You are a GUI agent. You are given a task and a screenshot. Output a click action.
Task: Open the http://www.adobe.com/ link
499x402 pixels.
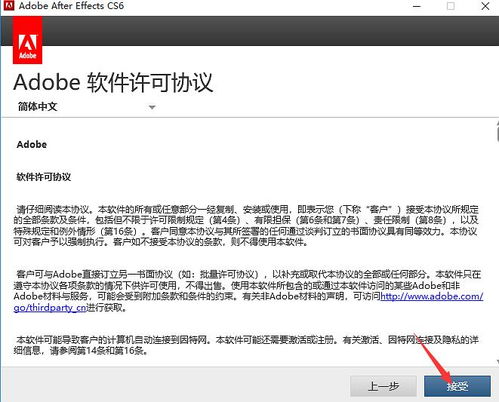click(x=432, y=296)
